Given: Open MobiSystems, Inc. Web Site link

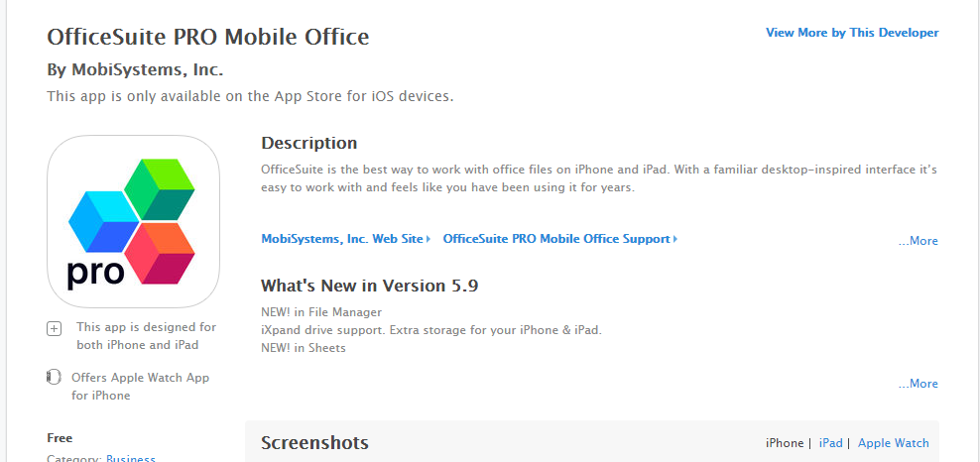Looking at the screenshot, I should pos(342,239).
